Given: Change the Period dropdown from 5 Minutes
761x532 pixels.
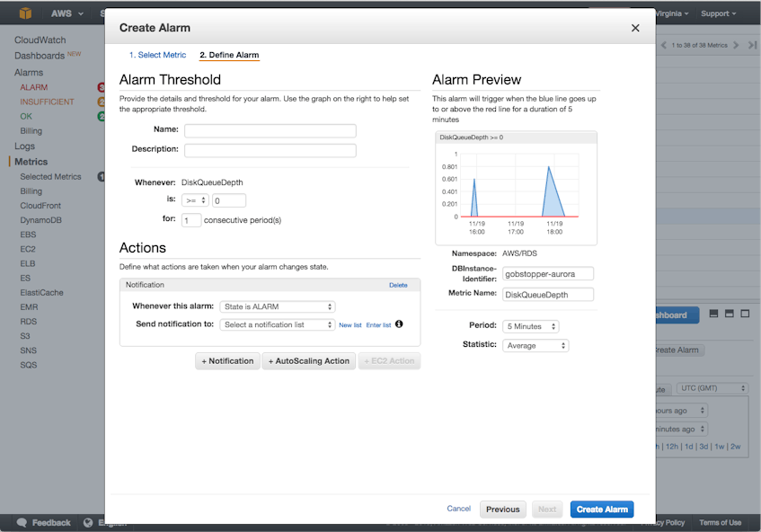Looking at the screenshot, I should coord(530,326).
